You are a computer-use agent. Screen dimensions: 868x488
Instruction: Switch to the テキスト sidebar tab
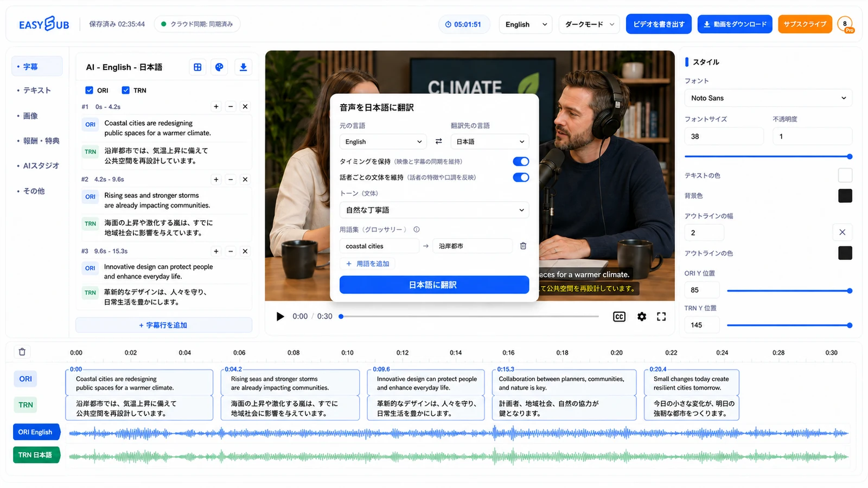[x=37, y=91]
